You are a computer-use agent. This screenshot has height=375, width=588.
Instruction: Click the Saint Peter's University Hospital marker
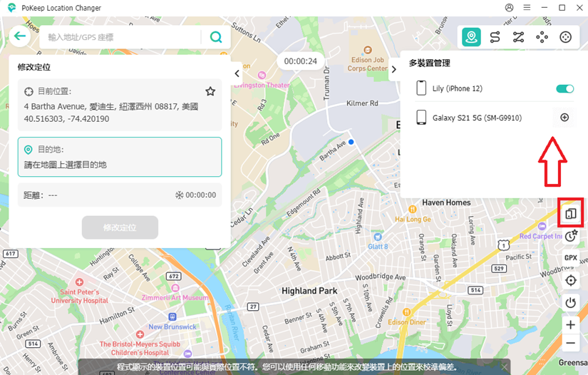[x=79, y=282]
